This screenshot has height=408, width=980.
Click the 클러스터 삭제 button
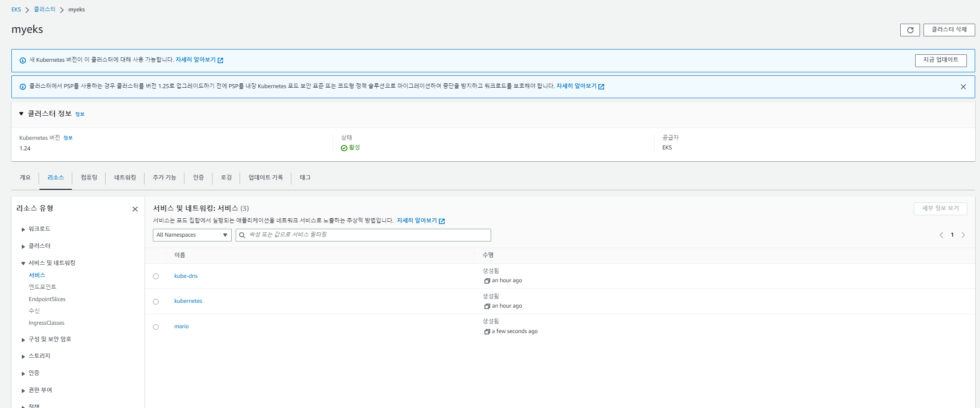[x=949, y=30]
